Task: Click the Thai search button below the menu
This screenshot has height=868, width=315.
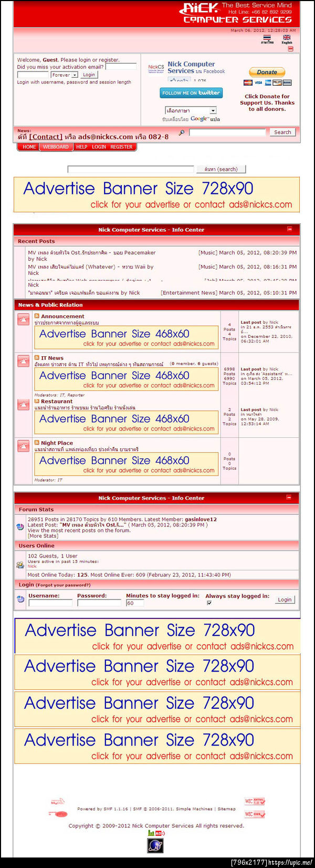Action: click(x=220, y=169)
